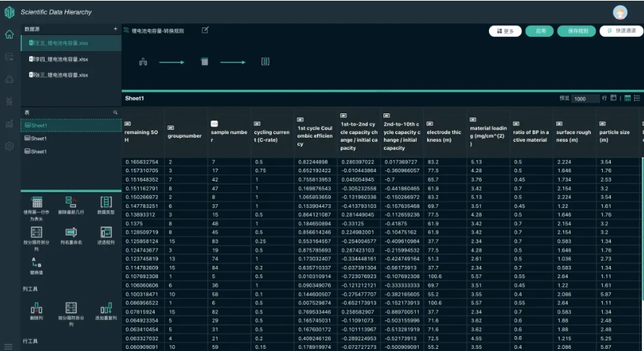Click the 添加重复列 tool icon
The height and width of the screenshot is (351, 644).
(106, 308)
